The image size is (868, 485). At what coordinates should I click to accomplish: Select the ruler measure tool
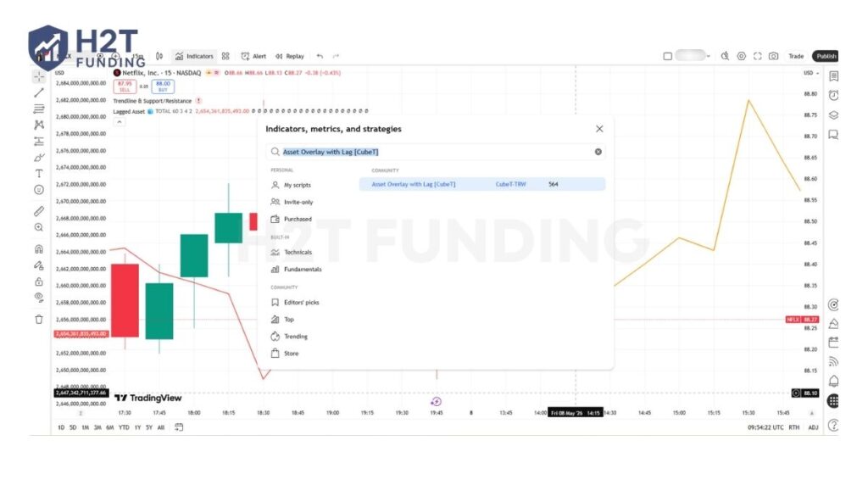[39, 211]
